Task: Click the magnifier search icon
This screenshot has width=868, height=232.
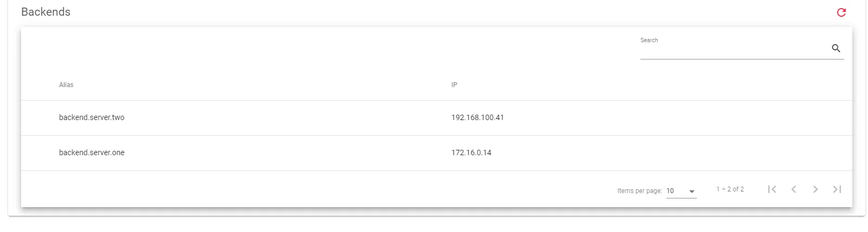Action: coord(836,49)
